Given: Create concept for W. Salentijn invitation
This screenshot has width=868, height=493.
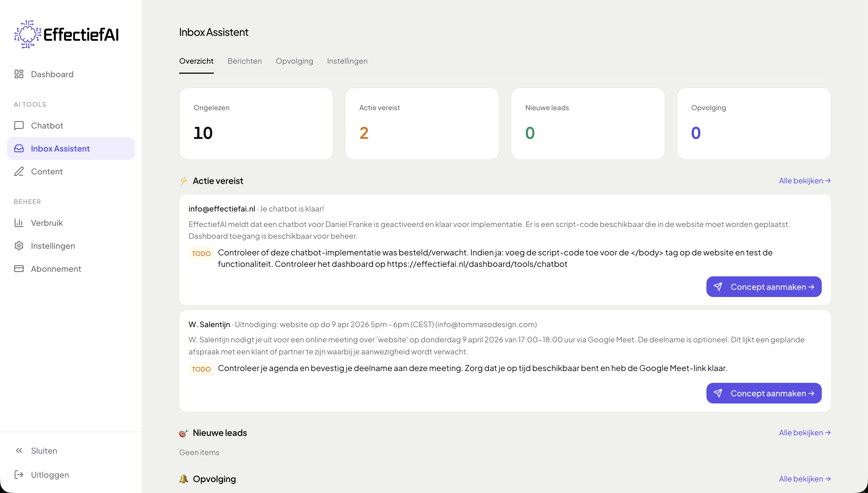Looking at the screenshot, I should [x=764, y=393].
